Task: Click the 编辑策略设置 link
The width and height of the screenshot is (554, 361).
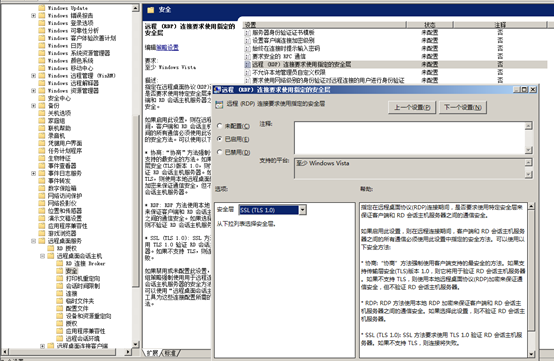Action: tap(167, 47)
